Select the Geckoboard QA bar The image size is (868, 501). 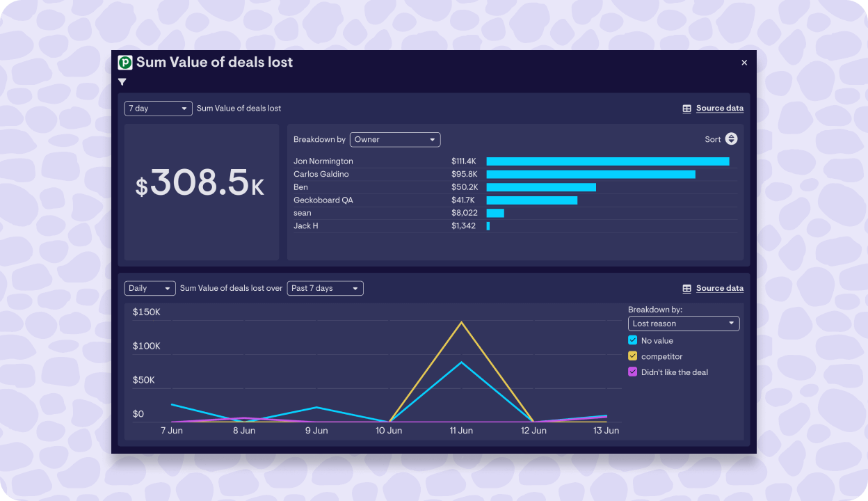[x=532, y=200]
